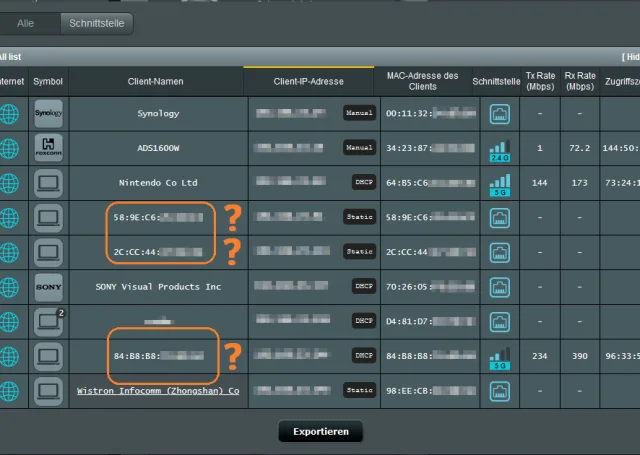Click the Synology device symbol icon
640x455 pixels.
click(x=48, y=114)
